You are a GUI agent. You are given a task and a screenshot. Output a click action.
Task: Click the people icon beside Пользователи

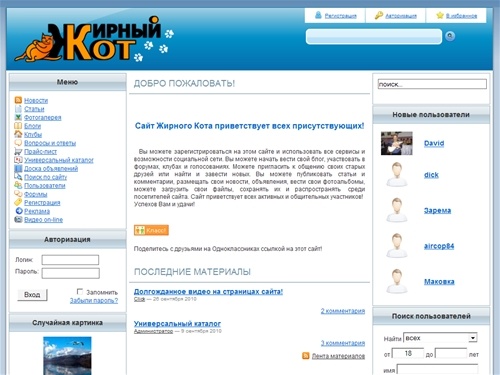point(18,185)
